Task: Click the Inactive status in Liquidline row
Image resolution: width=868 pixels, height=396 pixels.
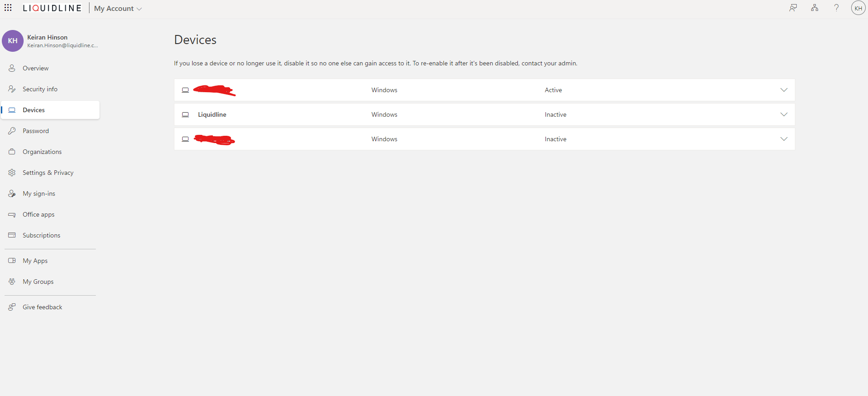Action: [556, 114]
